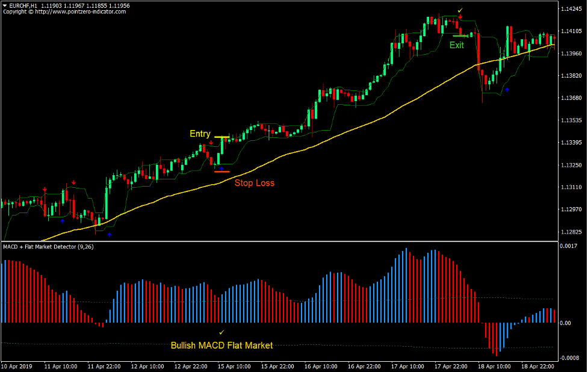The height and width of the screenshot is (372, 588).
Task: Click the Exit text label
Action: (x=456, y=45)
